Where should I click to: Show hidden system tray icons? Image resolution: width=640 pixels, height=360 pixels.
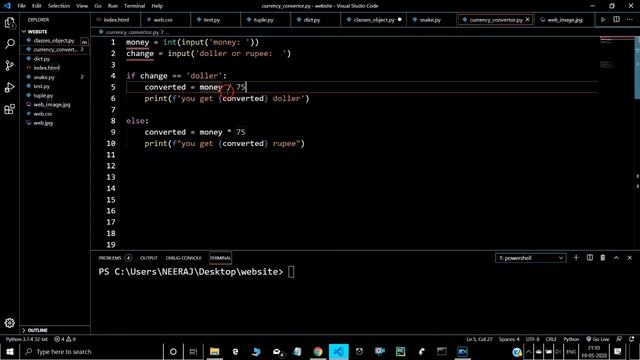coord(529,351)
